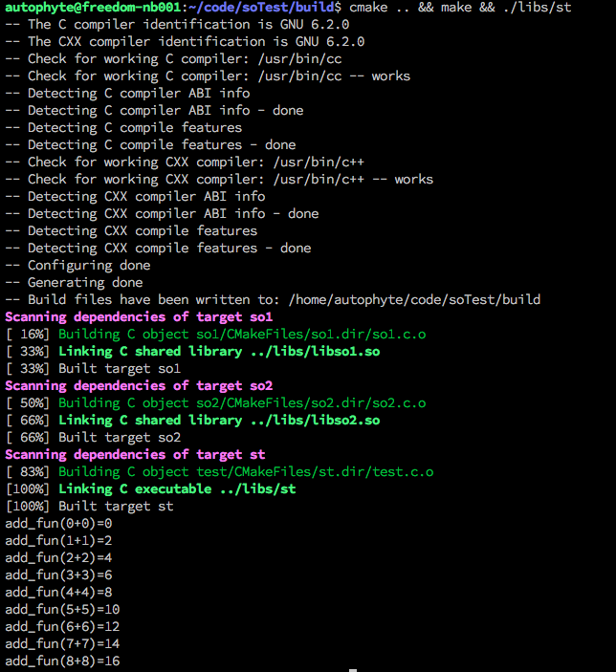Image resolution: width=616 pixels, height=672 pixels.
Task: Click the '-- Generating done' line
Action: [x=74, y=282]
